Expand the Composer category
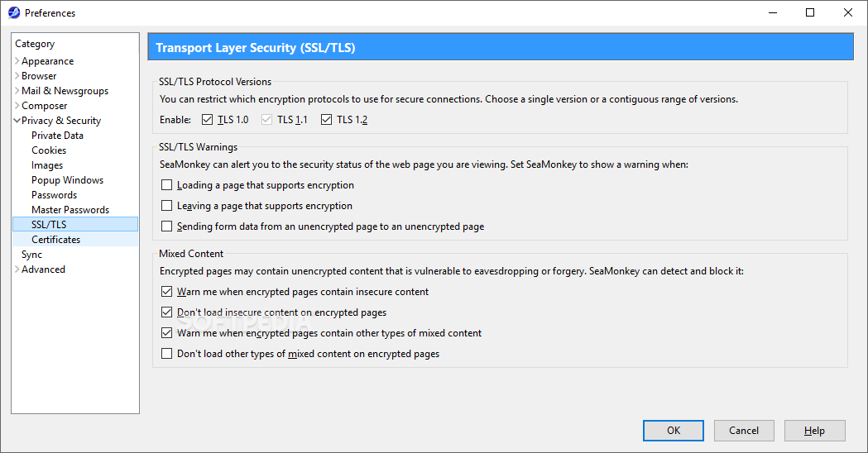The width and height of the screenshot is (868, 453). (x=17, y=106)
